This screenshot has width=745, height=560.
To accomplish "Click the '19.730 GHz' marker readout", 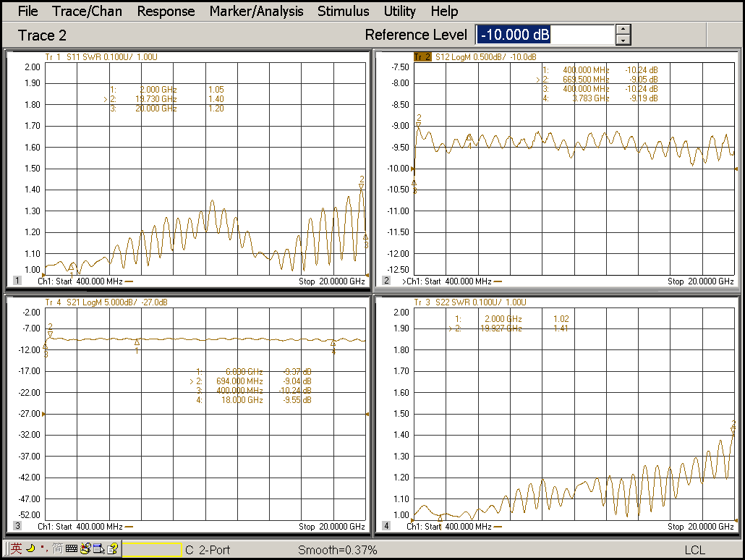I will click(x=156, y=99).
